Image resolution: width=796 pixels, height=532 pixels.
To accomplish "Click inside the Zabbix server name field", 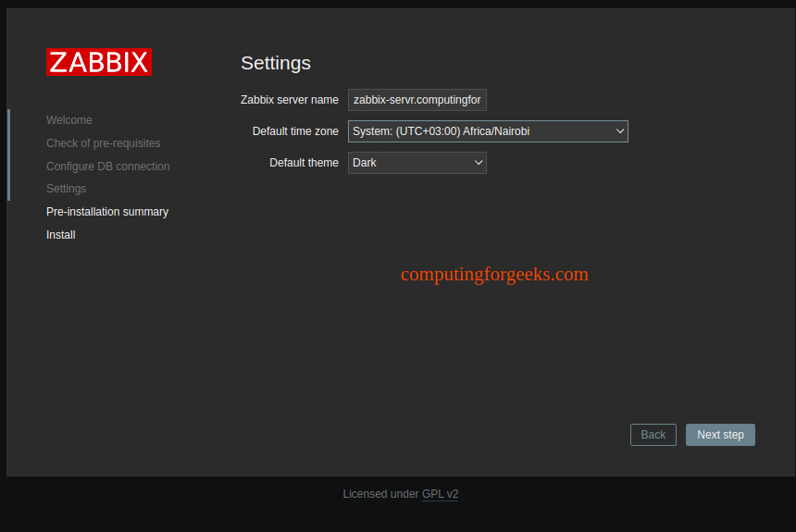I will [417, 100].
